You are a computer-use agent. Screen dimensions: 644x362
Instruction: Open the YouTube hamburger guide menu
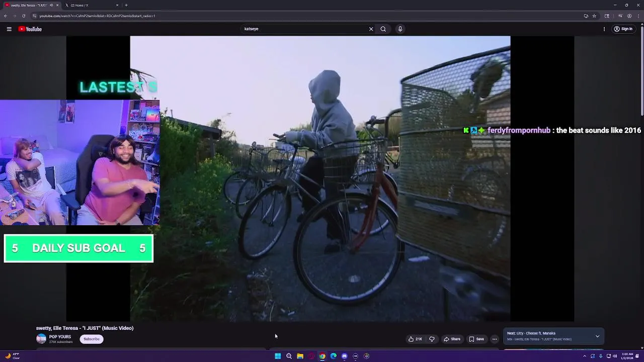click(x=9, y=29)
